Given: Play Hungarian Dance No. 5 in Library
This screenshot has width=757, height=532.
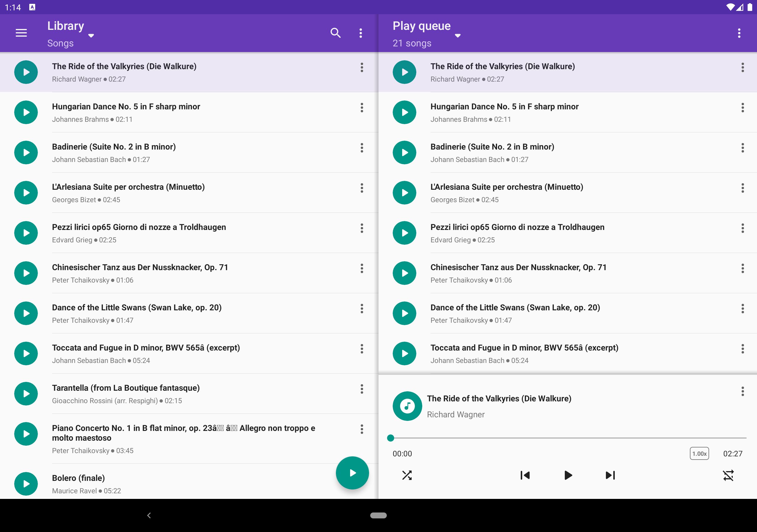Looking at the screenshot, I should (26, 112).
